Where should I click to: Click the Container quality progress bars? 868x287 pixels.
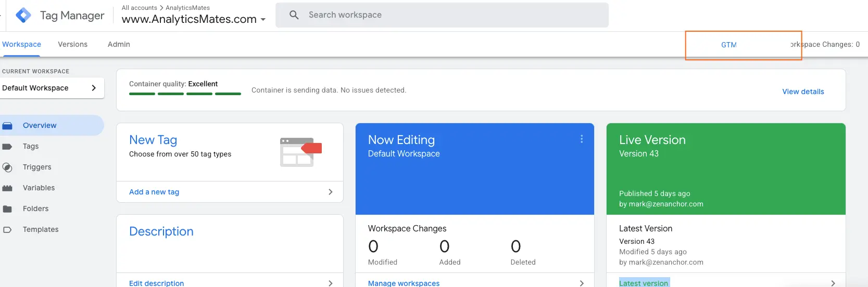click(x=185, y=94)
